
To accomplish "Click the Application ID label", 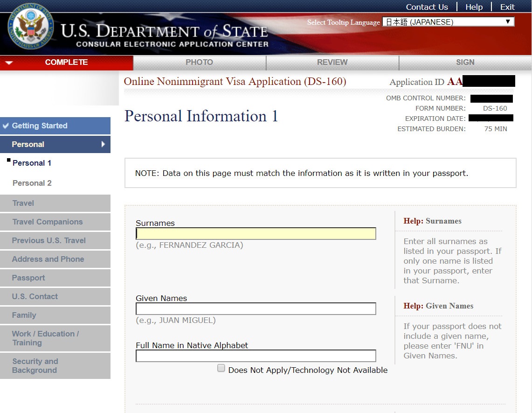I will coord(417,82).
